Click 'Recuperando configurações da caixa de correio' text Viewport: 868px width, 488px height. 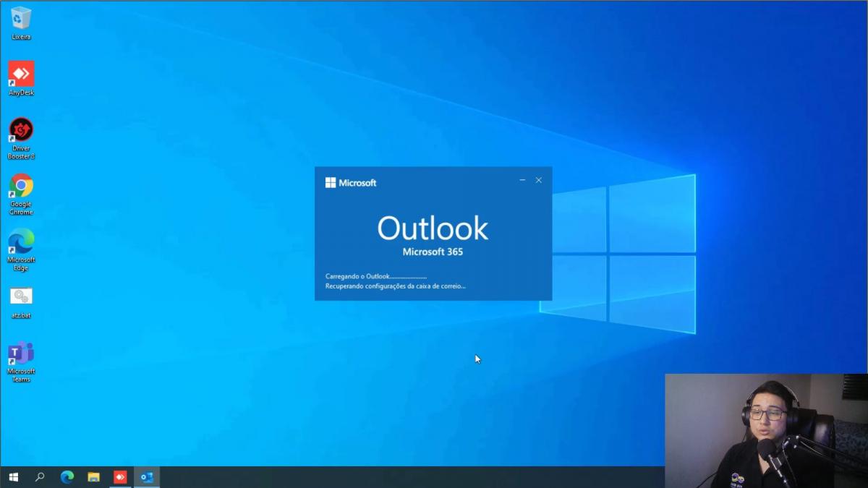[x=396, y=286]
